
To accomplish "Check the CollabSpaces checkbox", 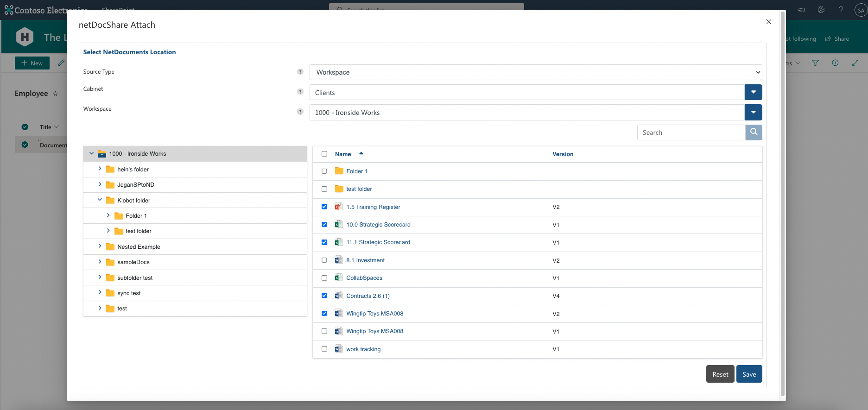I will (324, 278).
